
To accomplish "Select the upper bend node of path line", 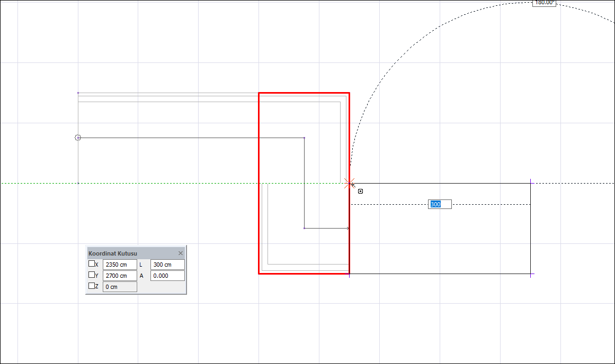I will (304, 138).
